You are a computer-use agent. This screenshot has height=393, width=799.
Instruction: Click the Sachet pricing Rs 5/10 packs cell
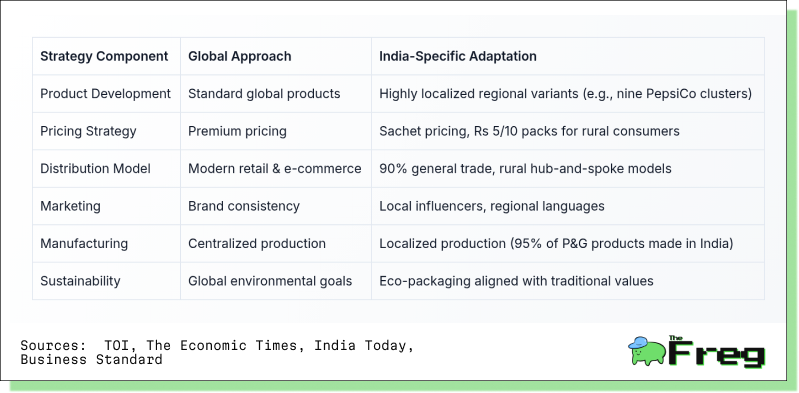point(529,131)
